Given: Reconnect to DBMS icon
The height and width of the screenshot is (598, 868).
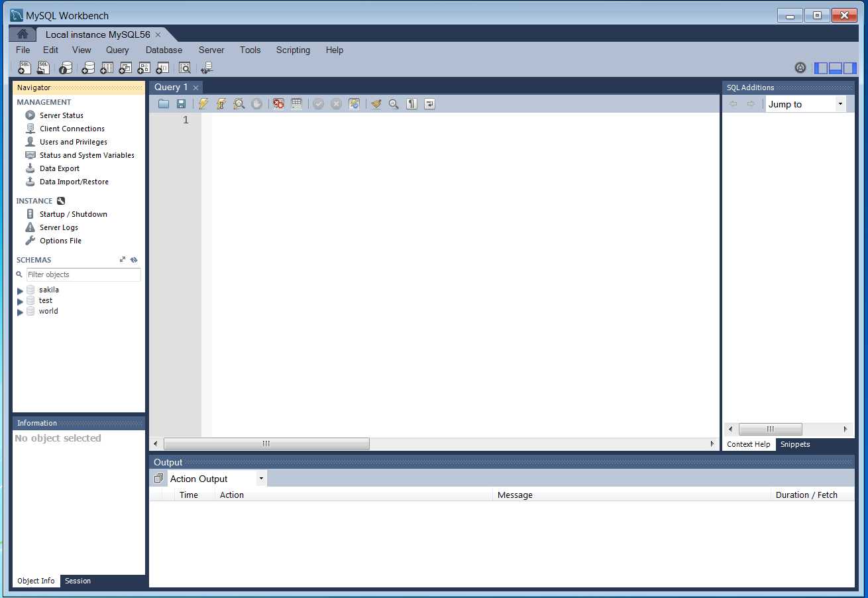Looking at the screenshot, I should 207,68.
